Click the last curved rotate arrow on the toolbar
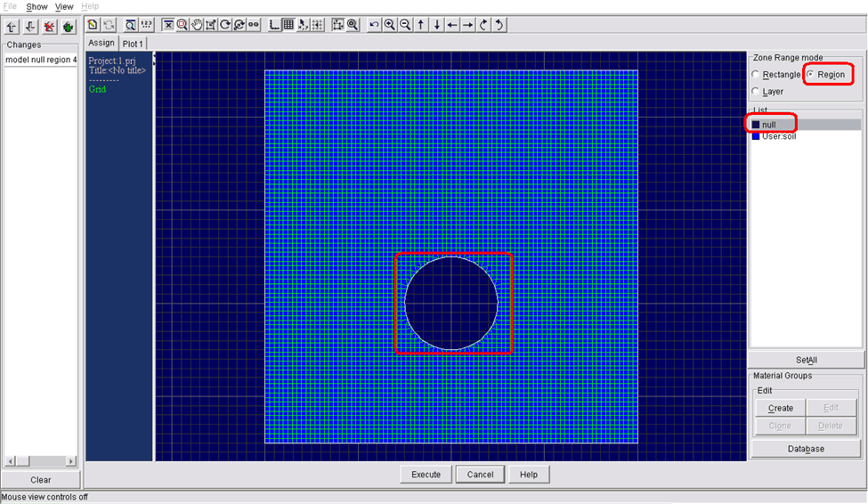Screen dimensions: 868x504 (499, 24)
